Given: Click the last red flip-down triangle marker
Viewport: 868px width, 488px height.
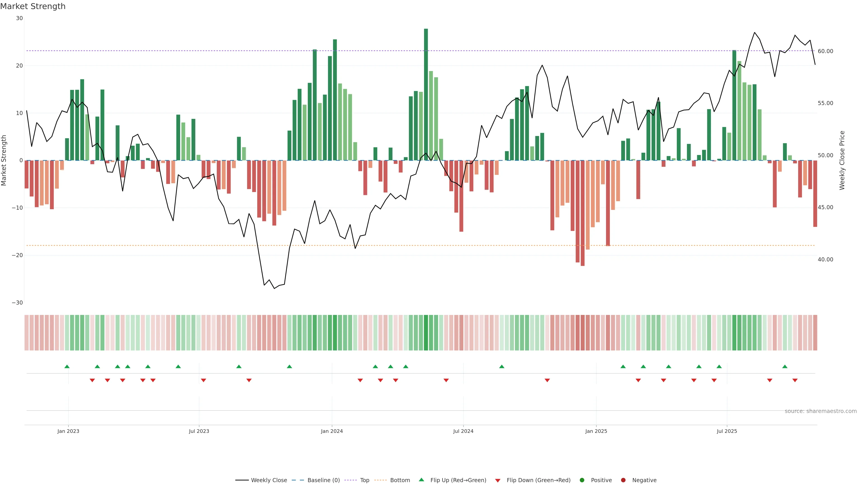Looking at the screenshot, I should pyautogui.click(x=795, y=380).
